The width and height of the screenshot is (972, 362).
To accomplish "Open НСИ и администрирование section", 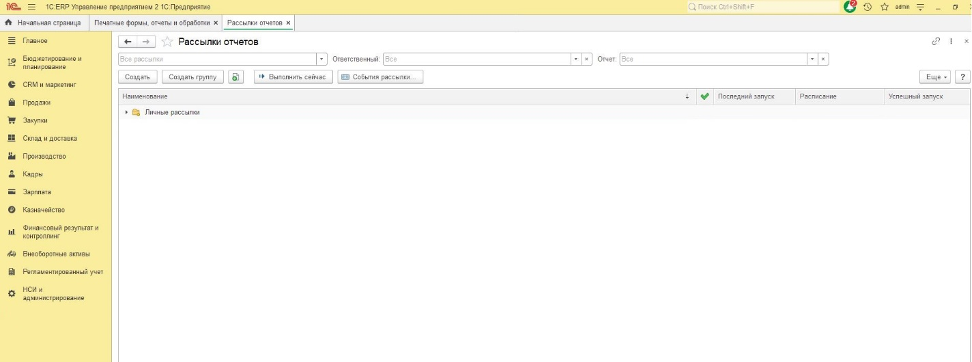I will (x=52, y=294).
